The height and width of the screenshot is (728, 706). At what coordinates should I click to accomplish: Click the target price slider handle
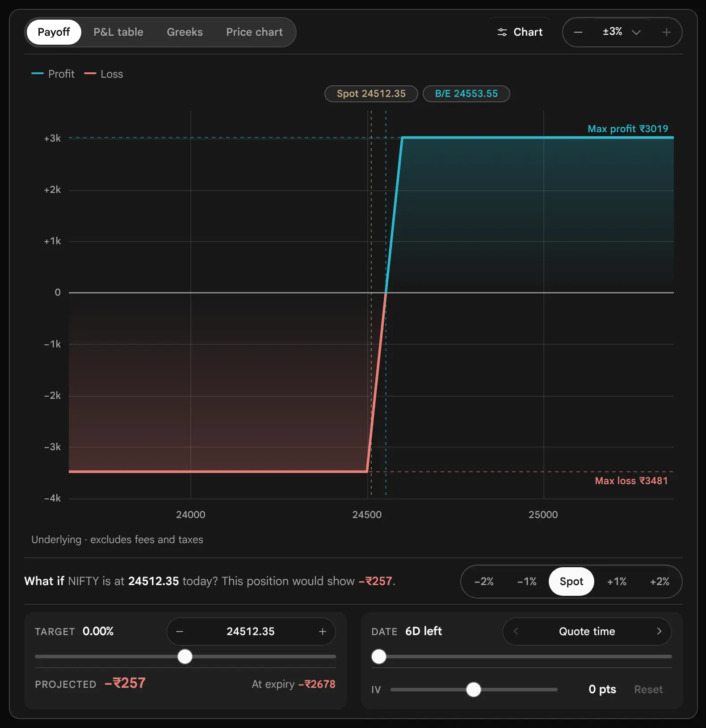(x=185, y=657)
